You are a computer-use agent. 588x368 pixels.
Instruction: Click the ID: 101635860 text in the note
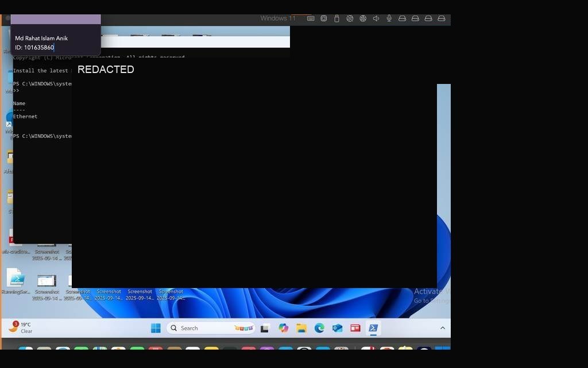coord(34,47)
